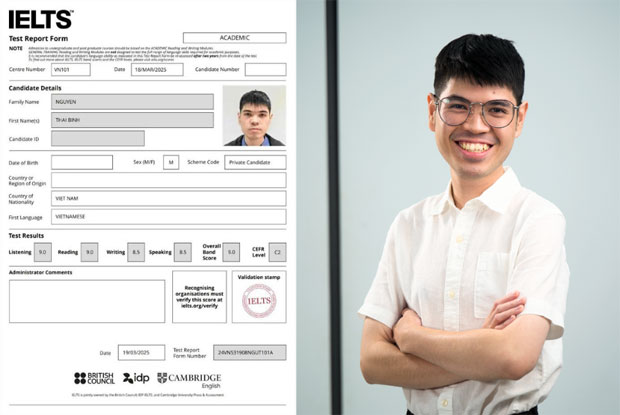Click the large portrait photo on right
Image resolution: width=620 pixels, height=415 pixels.
tap(468, 220)
